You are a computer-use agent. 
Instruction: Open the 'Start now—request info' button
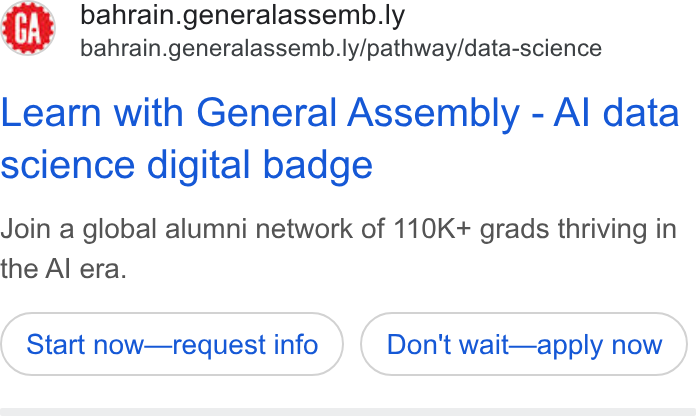[x=172, y=344]
